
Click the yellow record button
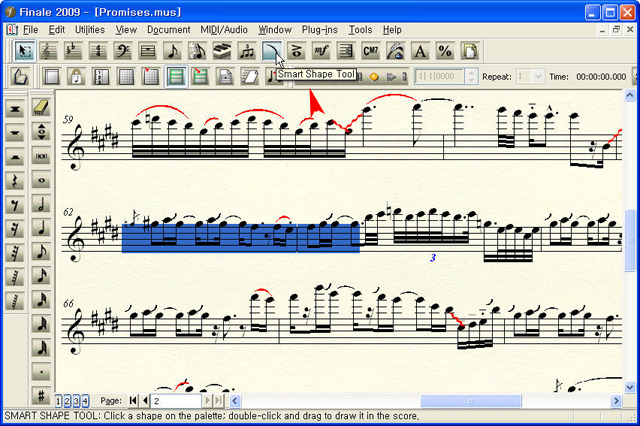coord(374,77)
